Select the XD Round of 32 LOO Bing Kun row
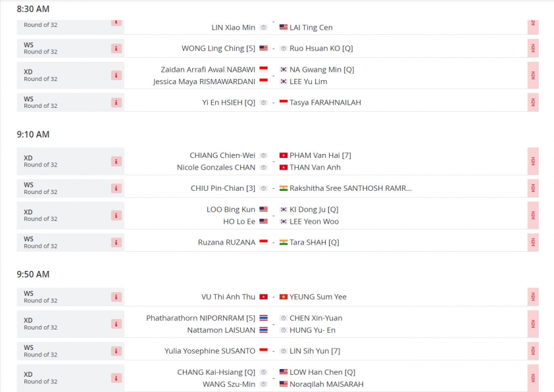This screenshot has width=554, height=392. [278, 216]
